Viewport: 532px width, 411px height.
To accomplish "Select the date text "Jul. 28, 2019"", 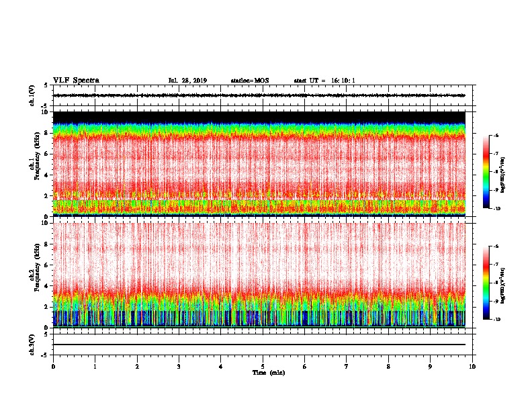I will coord(187,81).
